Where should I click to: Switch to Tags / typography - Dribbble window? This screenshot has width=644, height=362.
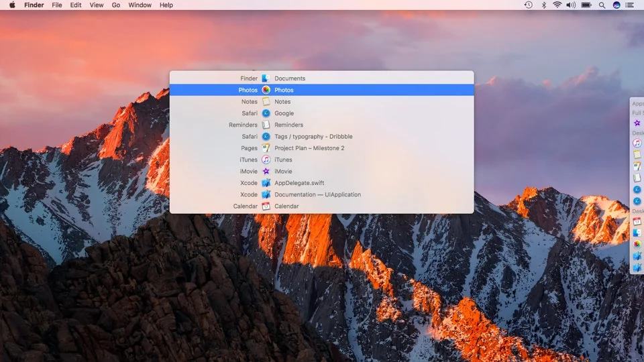click(x=313, y=137)
